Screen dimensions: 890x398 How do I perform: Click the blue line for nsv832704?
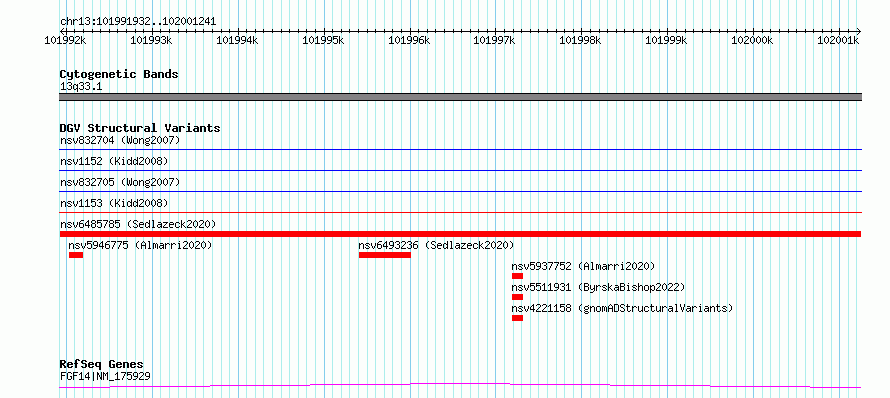click(460, 149)
